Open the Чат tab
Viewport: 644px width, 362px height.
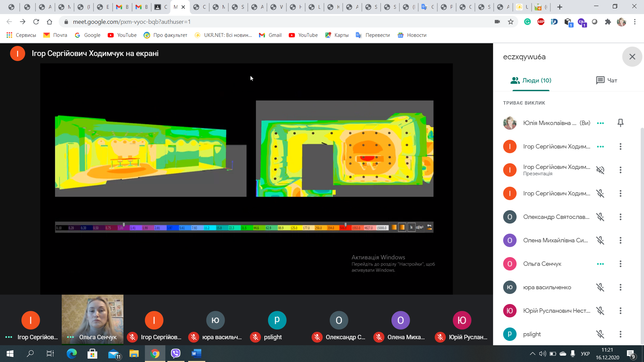click(x=606, y=80)
